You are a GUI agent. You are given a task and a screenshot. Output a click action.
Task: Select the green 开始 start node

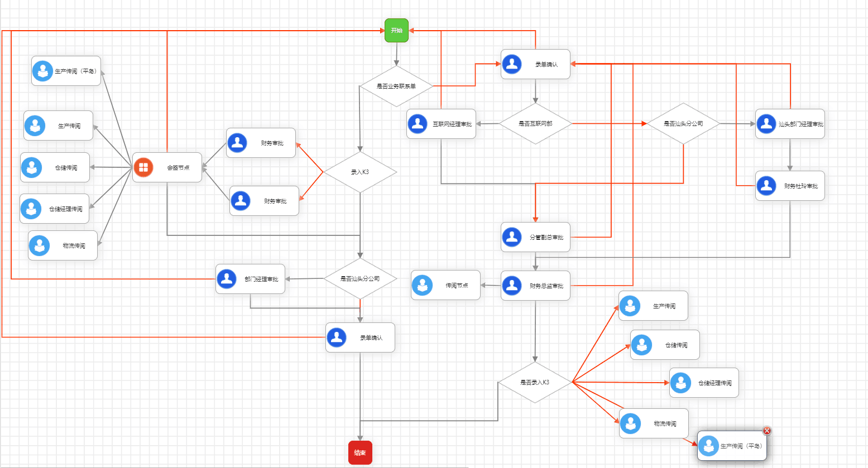point(396,30)
